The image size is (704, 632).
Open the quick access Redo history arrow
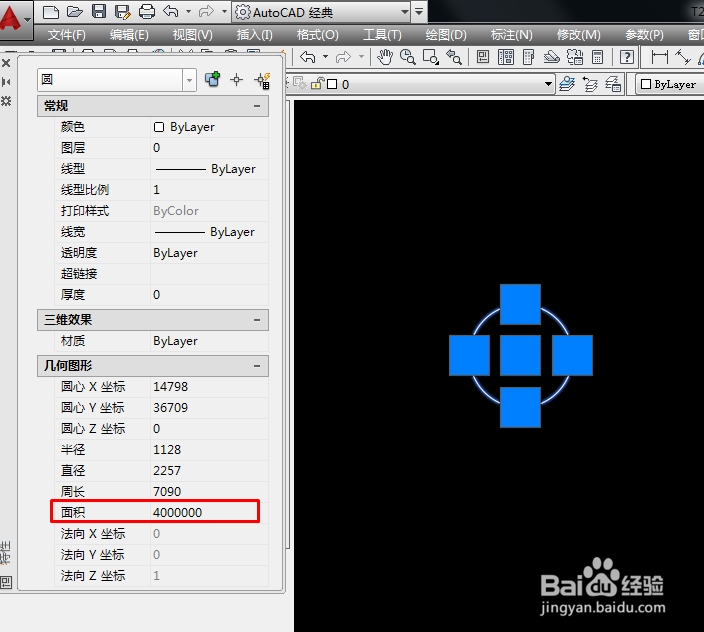click(224, 12)
